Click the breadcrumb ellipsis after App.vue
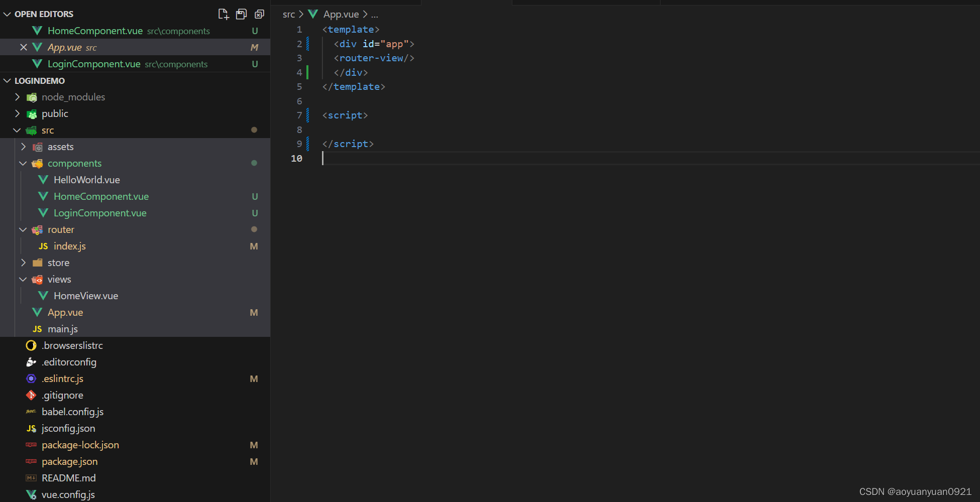The image size is (980, 502). 375,15
